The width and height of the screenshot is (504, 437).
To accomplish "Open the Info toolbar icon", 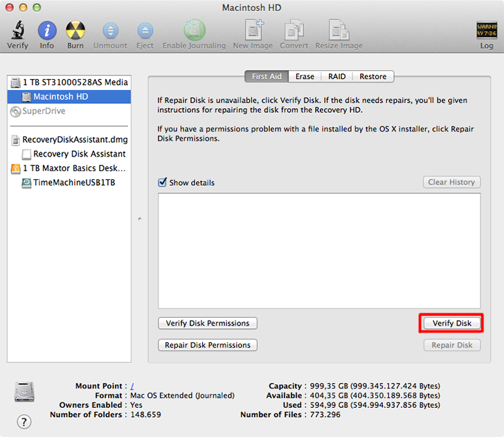I will click(47, 30).
